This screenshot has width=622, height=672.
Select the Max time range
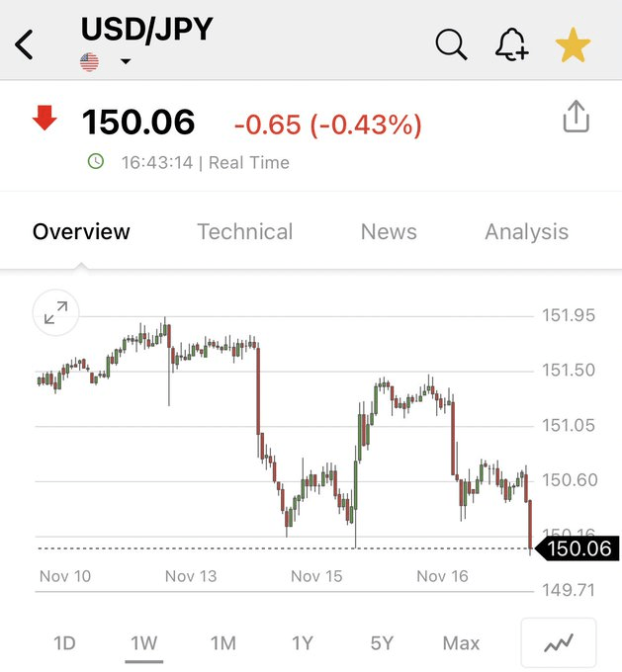(461, 643)
